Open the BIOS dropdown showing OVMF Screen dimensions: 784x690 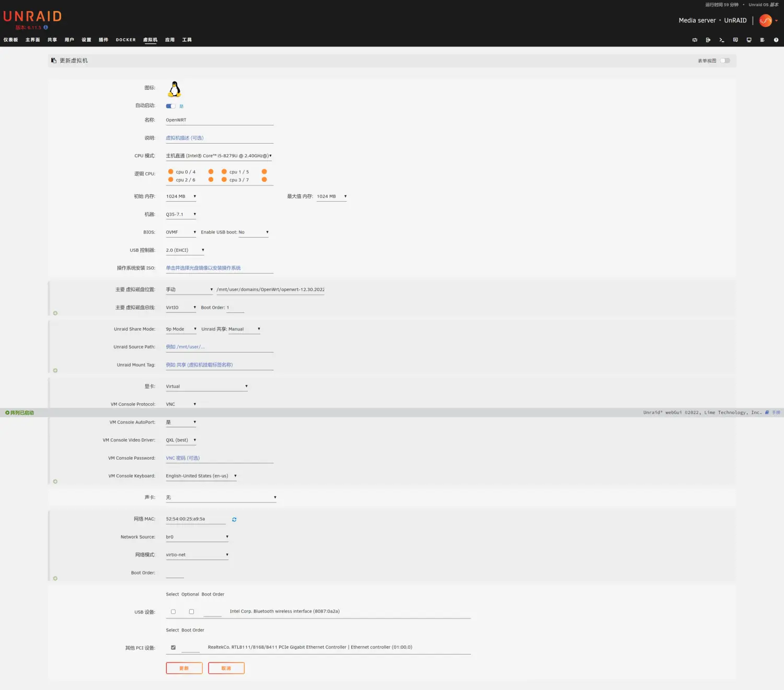(x=180, y=232)
